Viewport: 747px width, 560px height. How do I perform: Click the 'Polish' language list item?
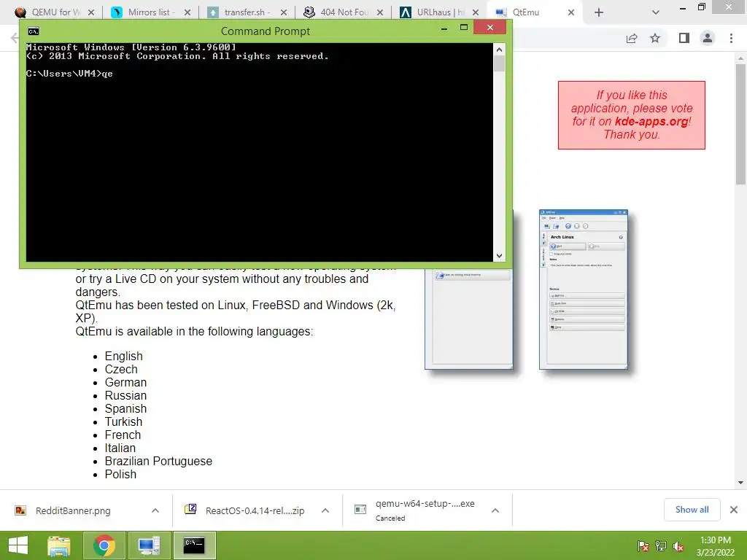click(120, 474)
